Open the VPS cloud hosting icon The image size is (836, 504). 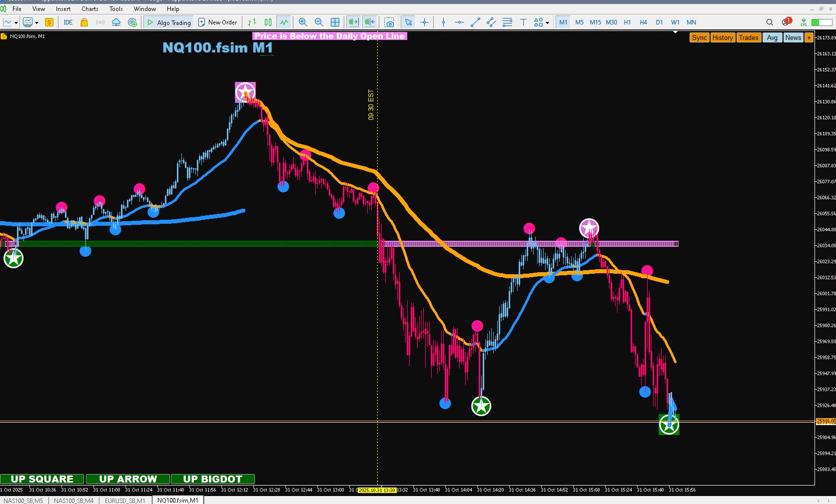pyautogui.click(x=116, y=22)
